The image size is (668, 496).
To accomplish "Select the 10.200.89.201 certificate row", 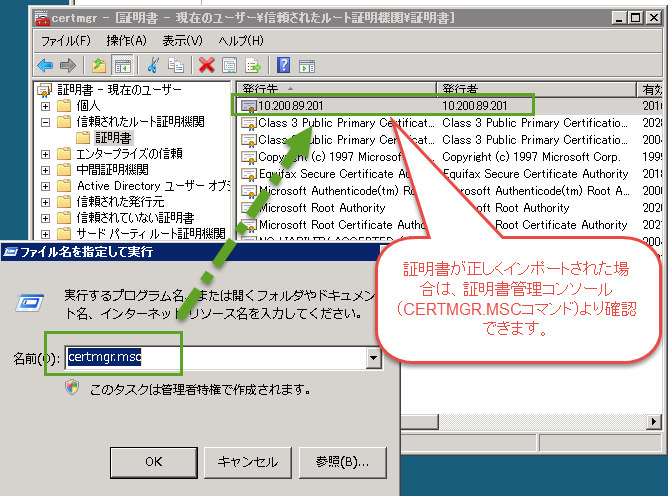I will click(451, 106).
